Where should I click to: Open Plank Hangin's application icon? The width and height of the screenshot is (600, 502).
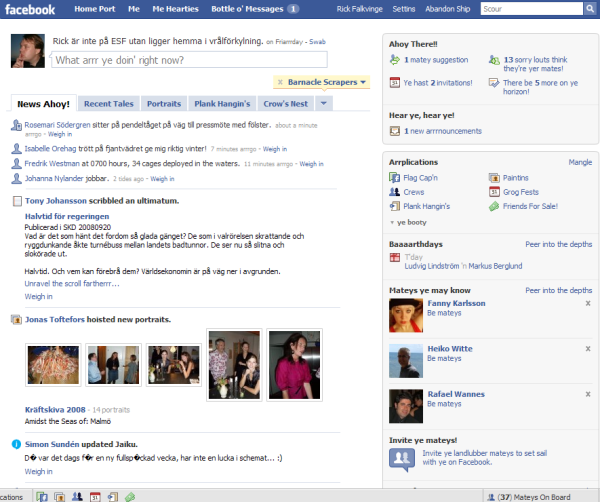[395, 206]
